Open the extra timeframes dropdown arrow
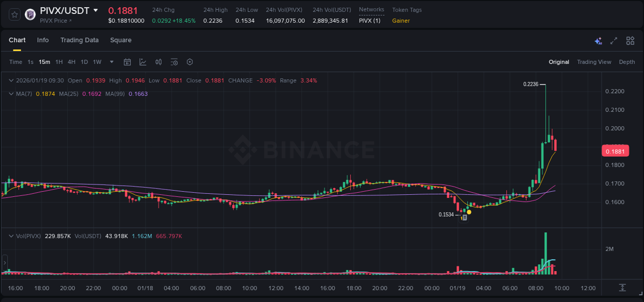This screenshot has height=302, width=644. [111, 62]
